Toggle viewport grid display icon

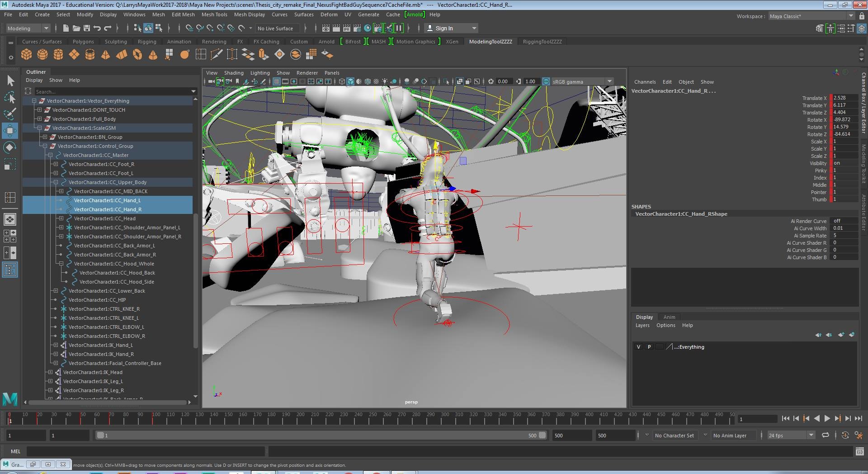pos(277,81)
